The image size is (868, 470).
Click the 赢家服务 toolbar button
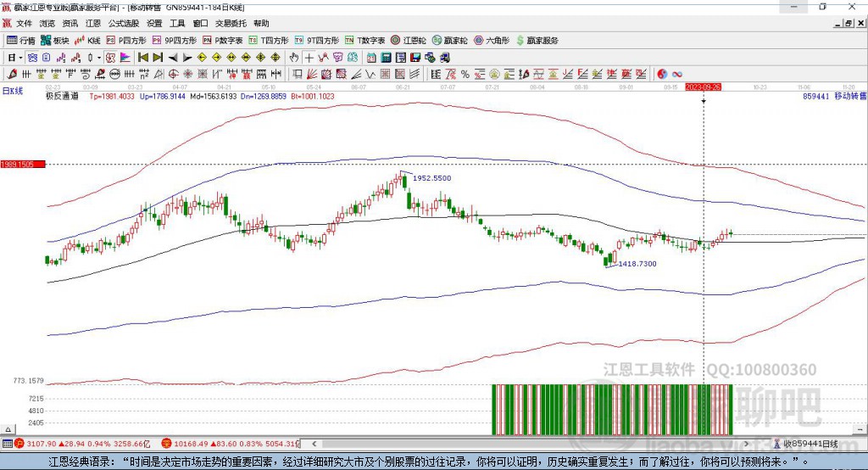point(537,40)
